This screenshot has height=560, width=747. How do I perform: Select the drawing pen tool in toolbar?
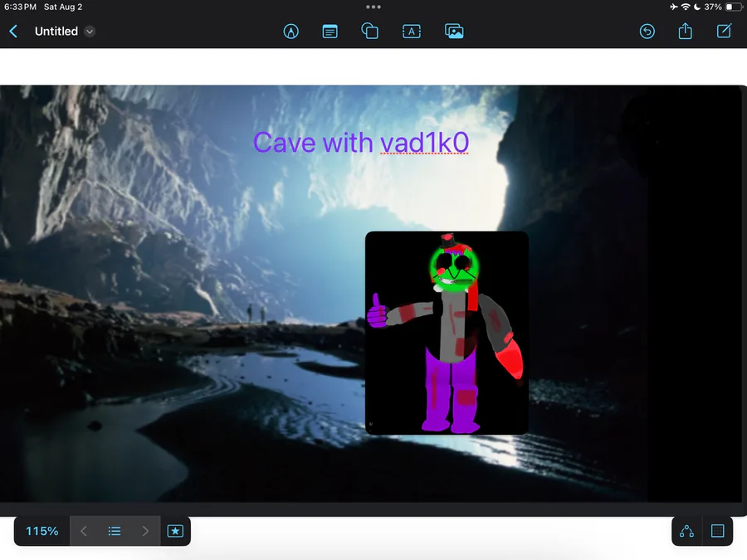[x=291, y=32]
